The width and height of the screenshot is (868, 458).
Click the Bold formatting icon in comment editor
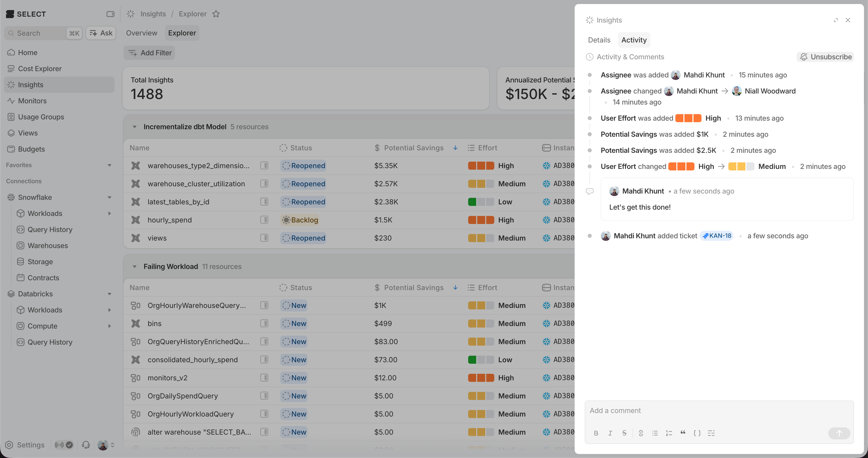[596, 433]
